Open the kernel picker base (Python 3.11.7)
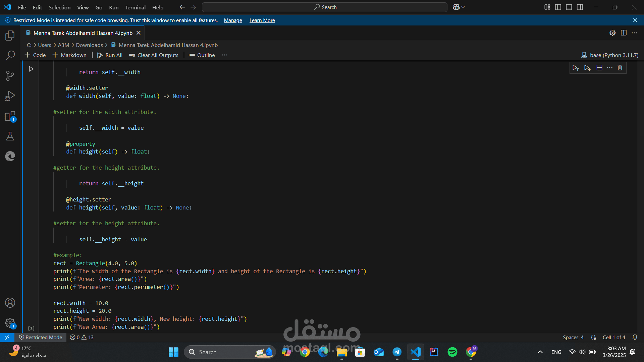Viewport: 644px width, 362px height. coord(609,55)
